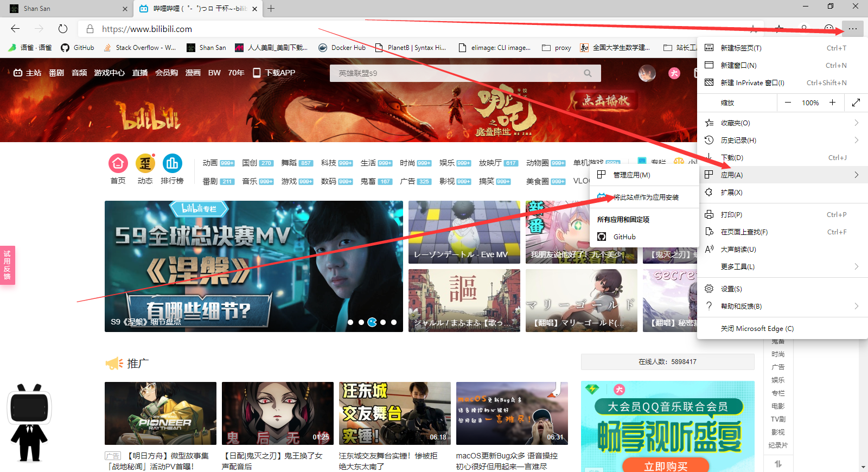Click the browser back arrow
Screen dimensions: 868x472
[x=15, y=29]
